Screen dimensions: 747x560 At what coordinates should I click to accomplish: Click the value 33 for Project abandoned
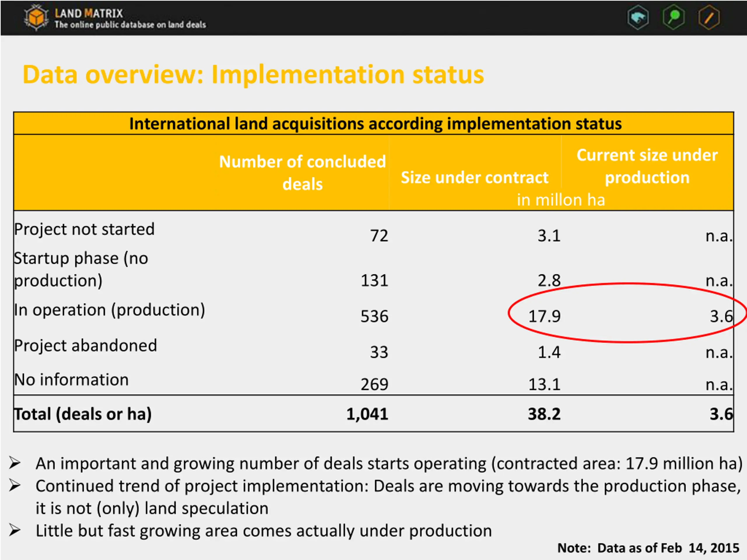tap(379, 352)
